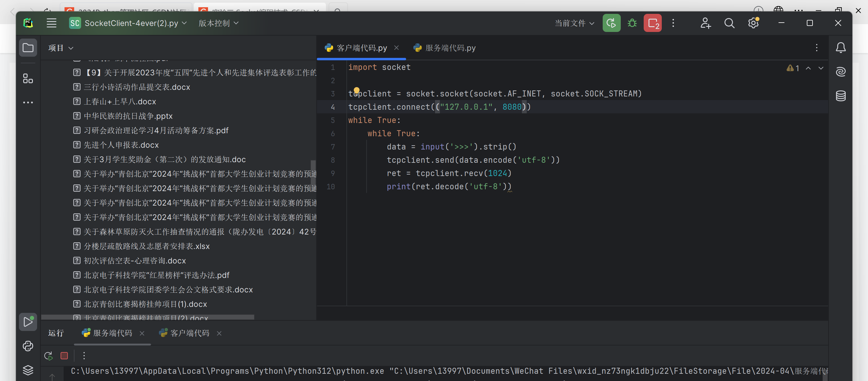Open the PyCharm main menu hamburger
868x381 pixels.
coord(52,23)
